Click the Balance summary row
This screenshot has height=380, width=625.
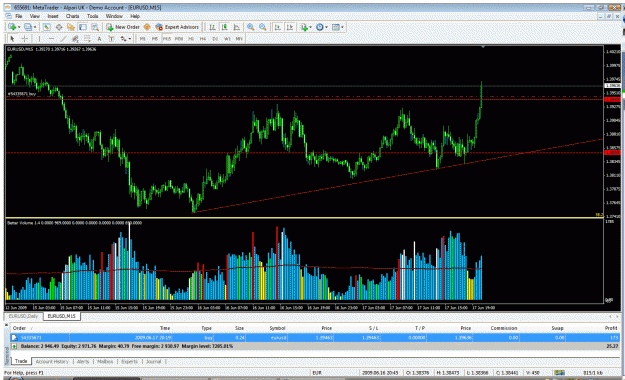[314, 346]
